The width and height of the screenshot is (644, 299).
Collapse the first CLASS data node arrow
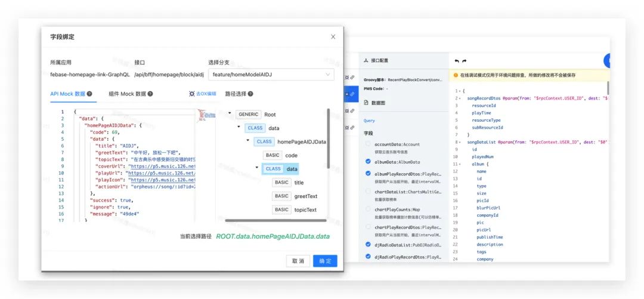tap(239, 127)
